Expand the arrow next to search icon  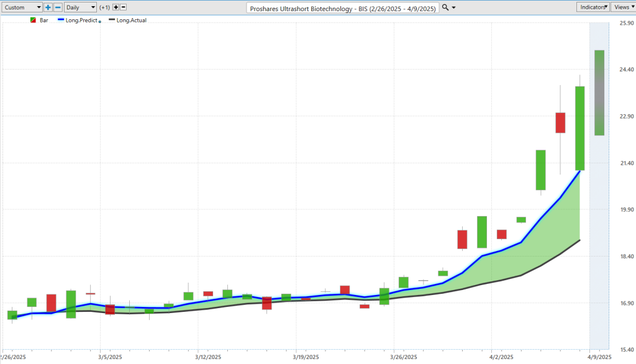tap(453, 7)
